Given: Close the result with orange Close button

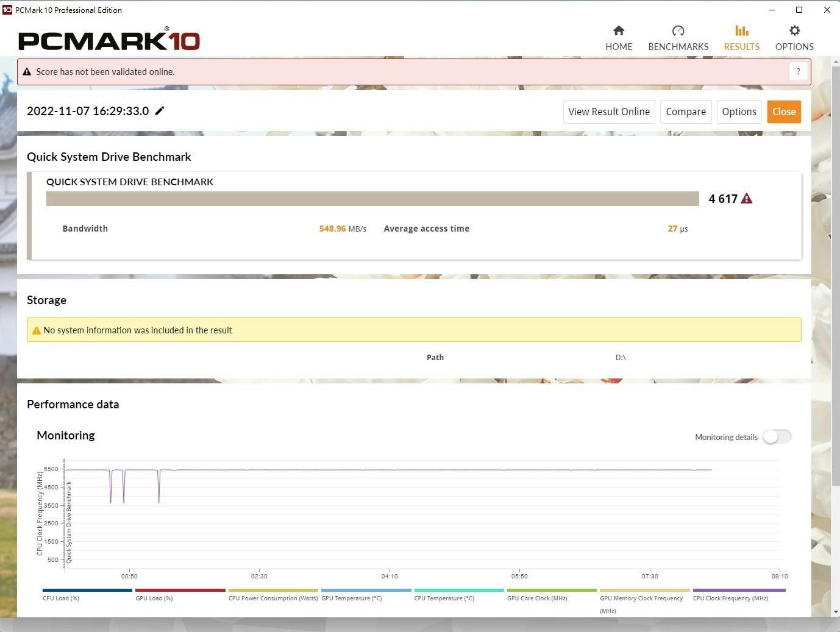Looking at the screenshot, I should point(784,112).
